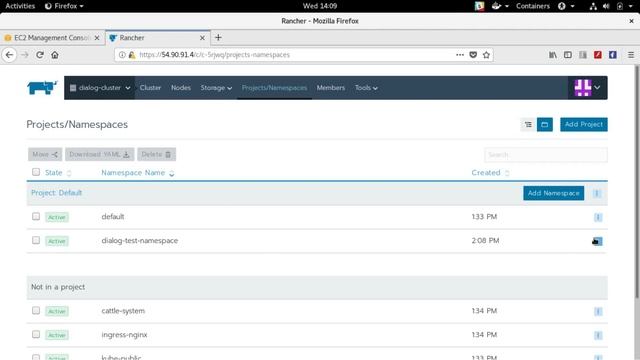Toggle the Firefox sidebar icon
The width and height of the screenshot is (640, 360).
point(568,55)
